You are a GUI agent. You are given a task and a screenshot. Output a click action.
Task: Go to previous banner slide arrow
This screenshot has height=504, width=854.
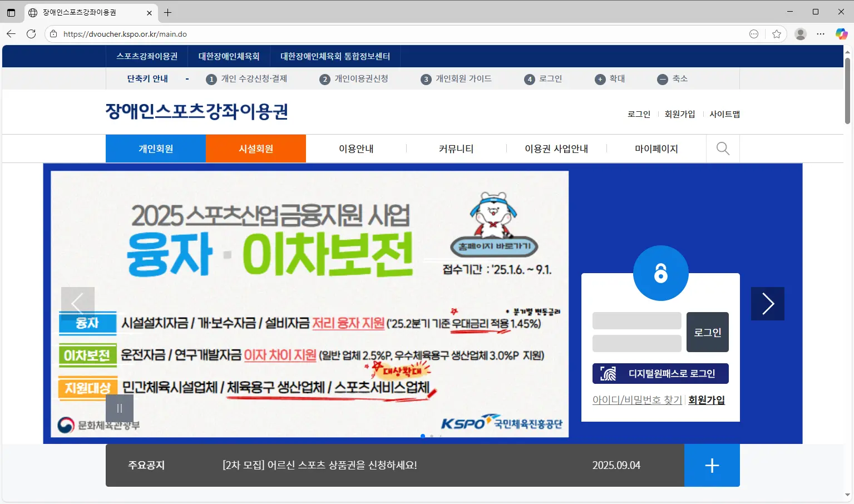tap(78, 304)
